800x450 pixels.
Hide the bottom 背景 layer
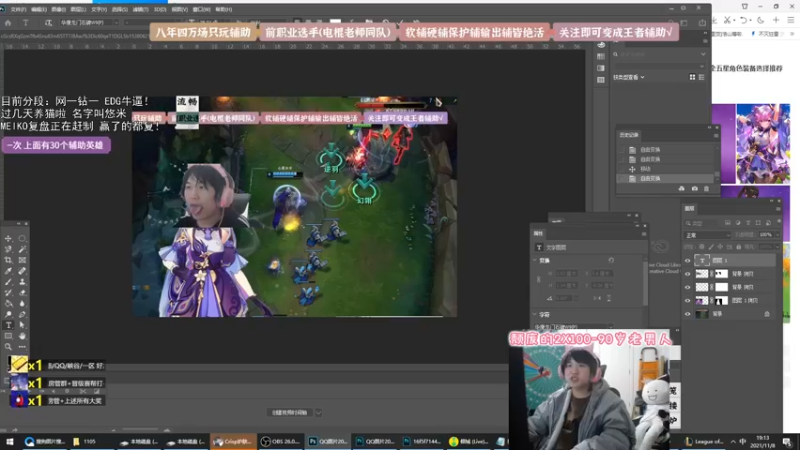pyautogui.click(x=687, y=314)
